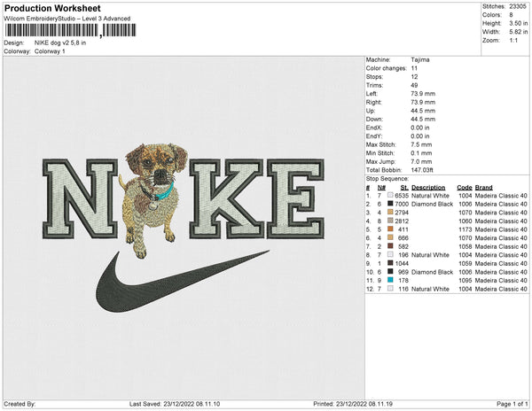Click the embroidered letter E
Screen dimensions: 532x411
(x=295, y=199)
